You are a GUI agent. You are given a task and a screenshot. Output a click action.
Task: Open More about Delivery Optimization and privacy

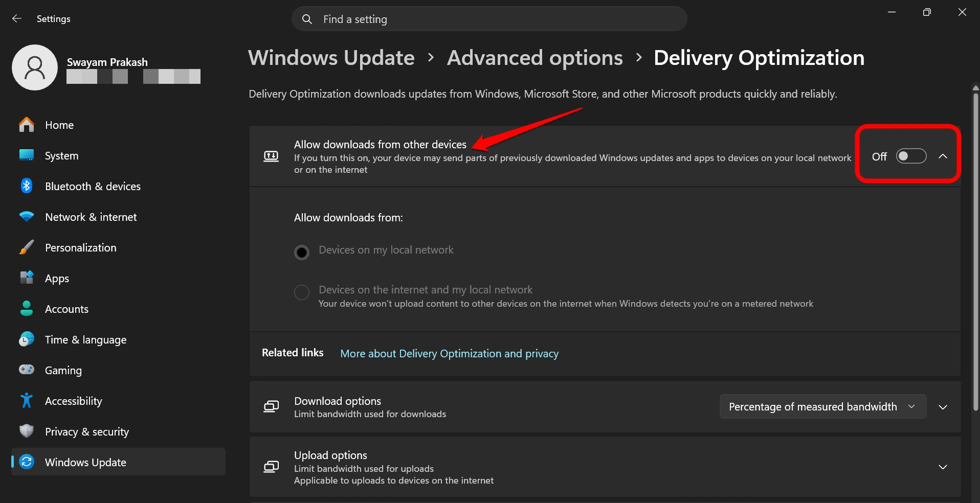click(x=449, y=353)
